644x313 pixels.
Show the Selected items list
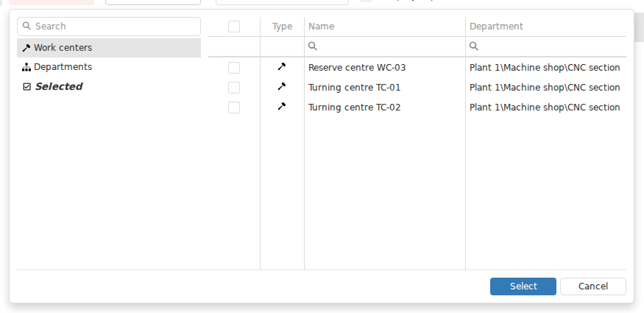tap(109, 86)
